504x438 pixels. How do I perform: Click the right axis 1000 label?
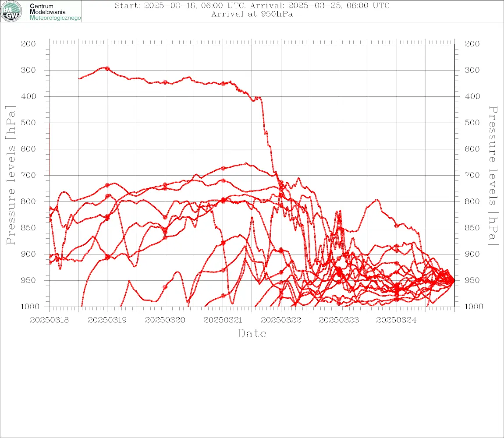(x=474, y=307)
